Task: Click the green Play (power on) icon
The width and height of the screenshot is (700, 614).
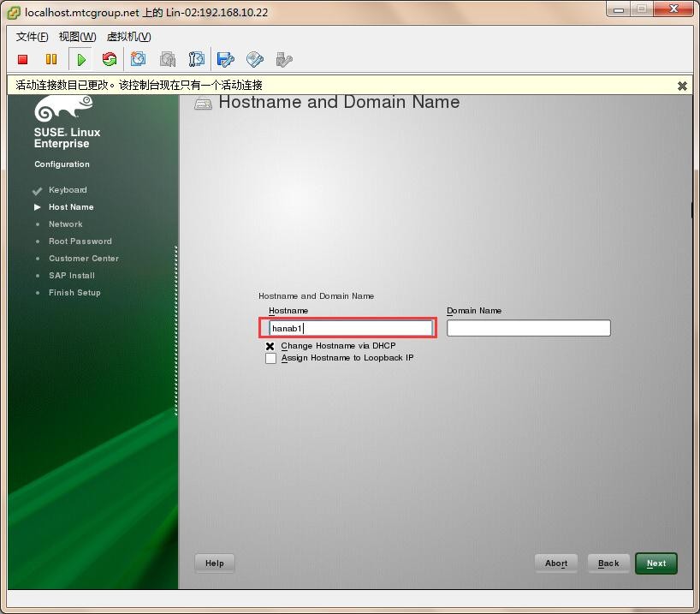Action: pos(81,59)
